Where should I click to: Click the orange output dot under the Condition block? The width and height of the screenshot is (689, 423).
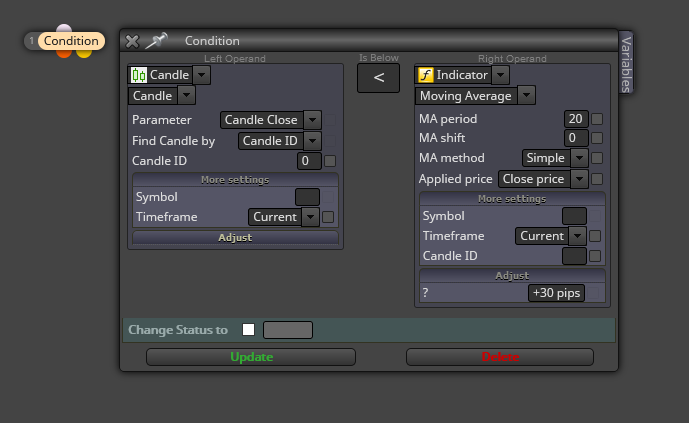[64, 54]
